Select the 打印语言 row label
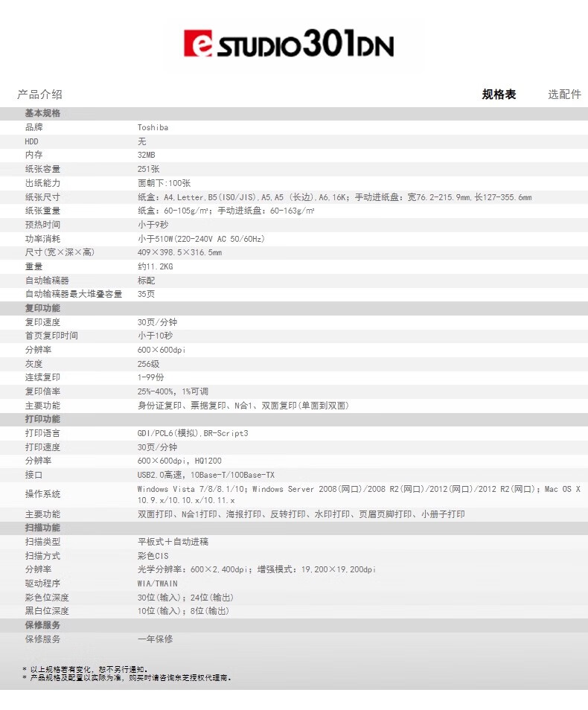Screen dimensions: 588x710 click(x=42, y=433)
